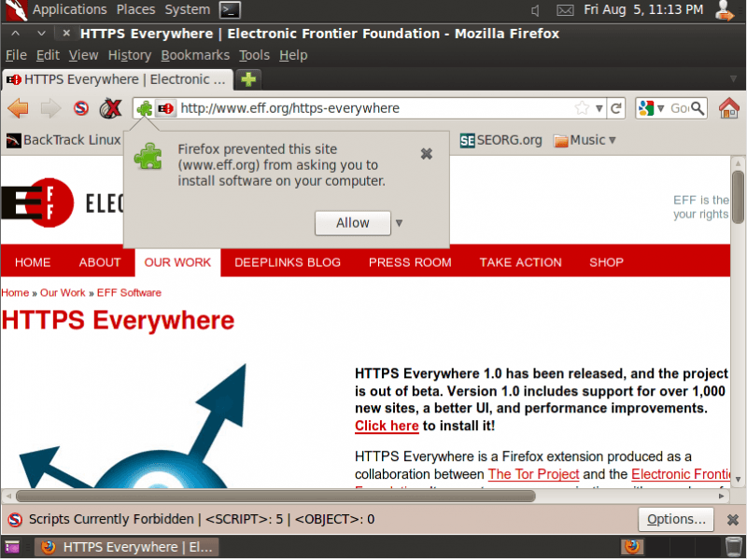Open the BackTrack Linux bookmark

pyautogui.click(x=63, y=140)
